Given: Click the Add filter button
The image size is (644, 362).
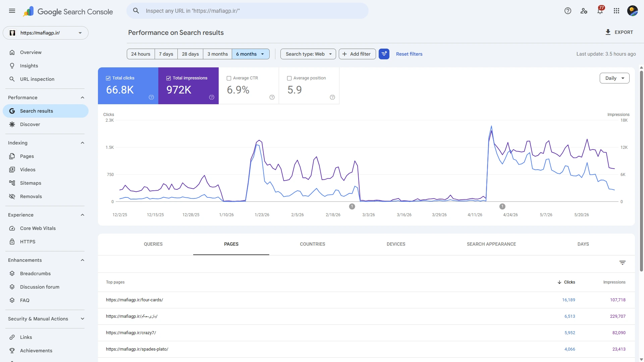Looking at the screenshot, I should tap(357, 54).
